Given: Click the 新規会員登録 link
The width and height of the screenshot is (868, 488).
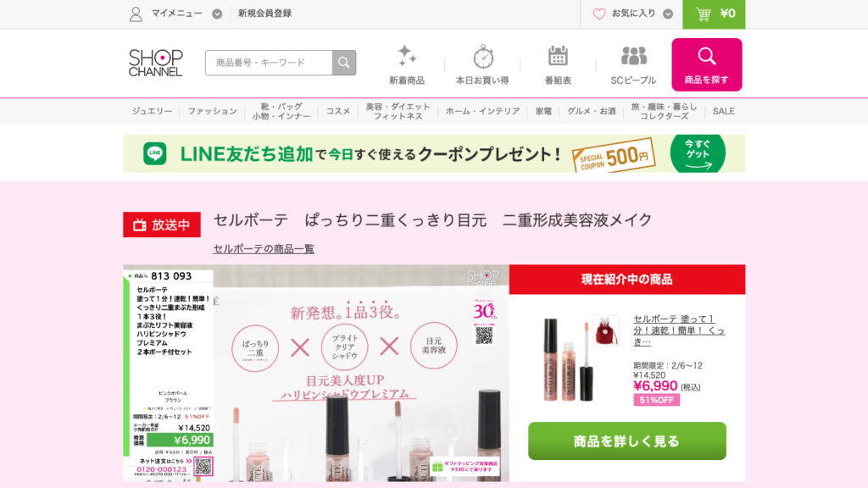Looking at the screenshot, I should click(x=264, y=14).
